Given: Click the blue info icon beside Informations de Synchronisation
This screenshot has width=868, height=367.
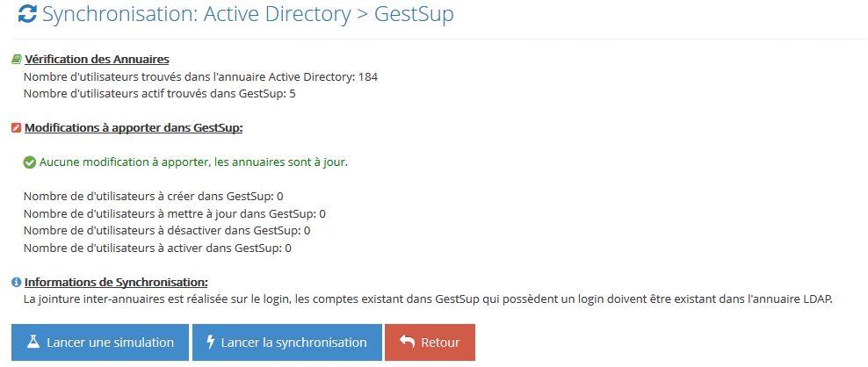Looking at the screenshot, I should pyautogui.click(x=17, y=283).
